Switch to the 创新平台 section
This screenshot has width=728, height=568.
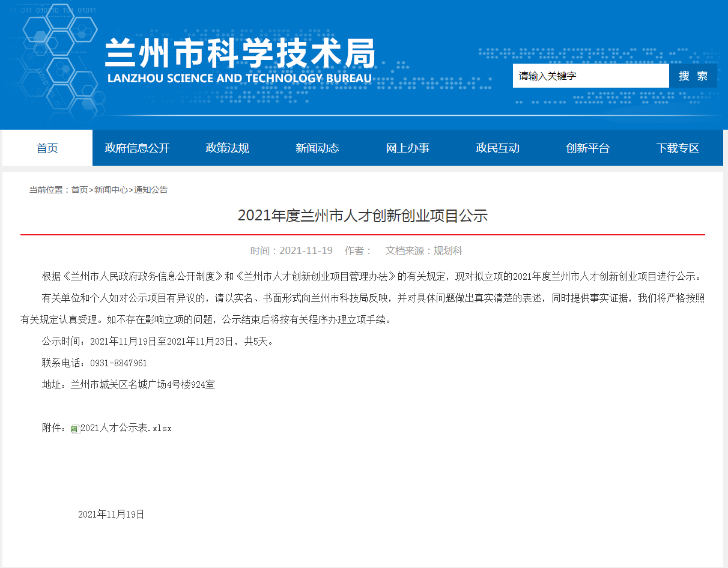[x=588, y=148]
